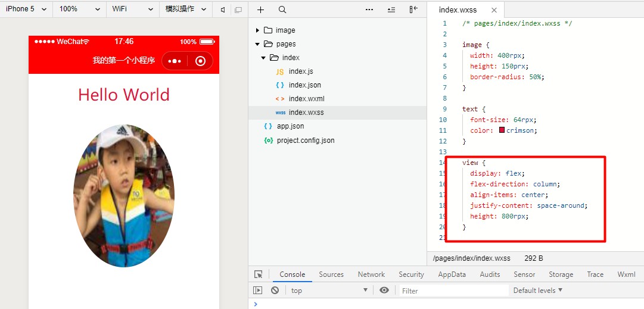
Task: Clear the console with the ban icon
Action: tap(275, 291)
